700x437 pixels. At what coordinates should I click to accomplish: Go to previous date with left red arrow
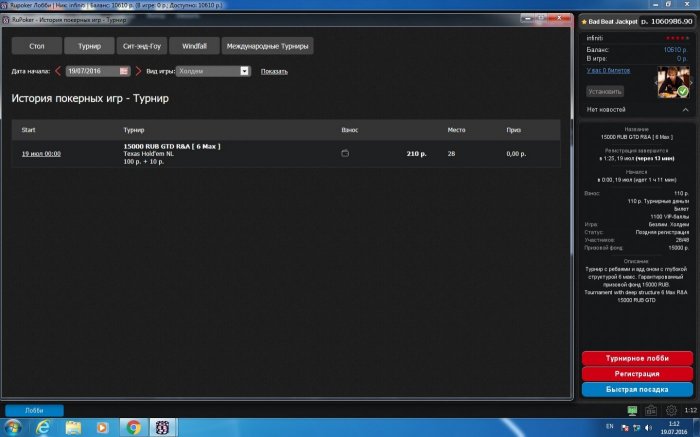(x=58, y=71)
